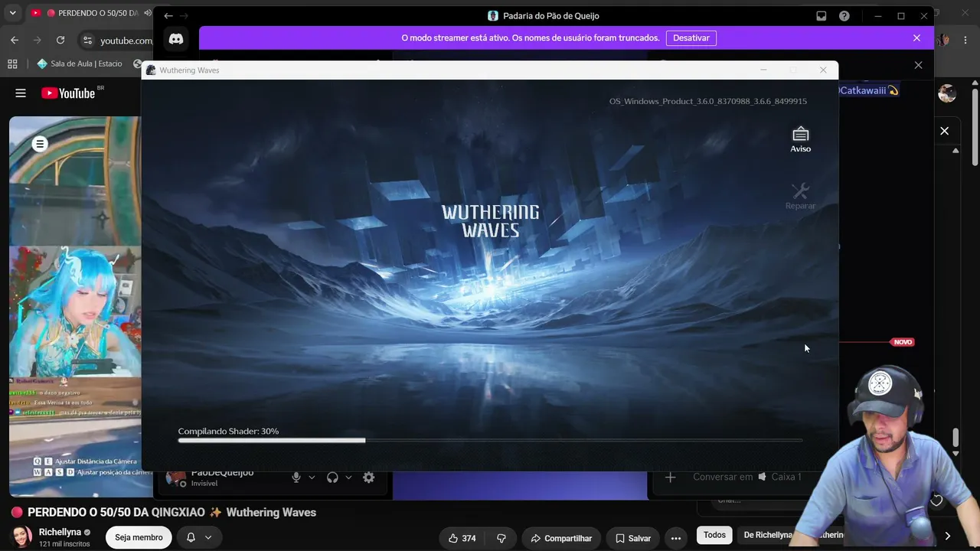Open the more actions ellipsis under video
This screenshot has width=980, height=551.
[x=676, y=538]
